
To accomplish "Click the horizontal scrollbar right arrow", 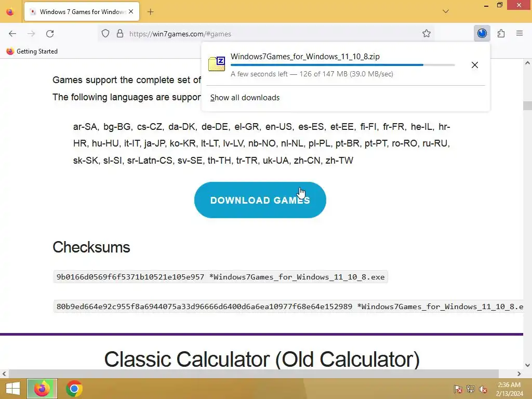I will click(x=519, y=374).
